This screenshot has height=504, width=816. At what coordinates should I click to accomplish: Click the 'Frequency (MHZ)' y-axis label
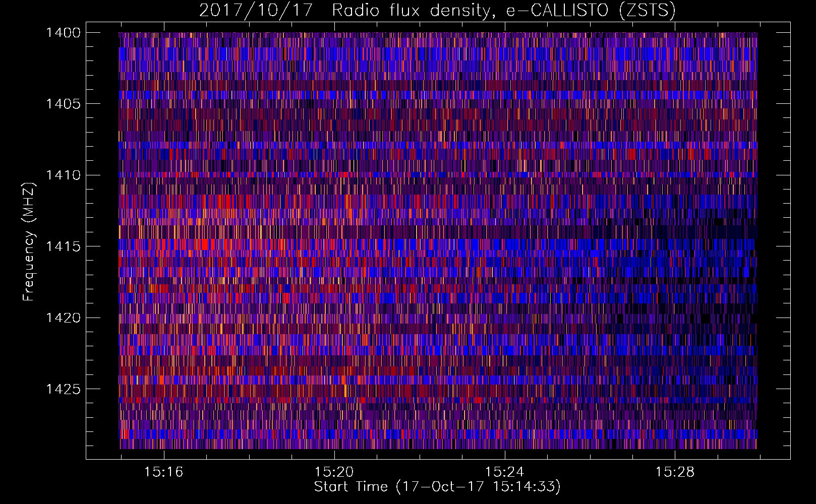pyautogui.click(x=29, y=241)
